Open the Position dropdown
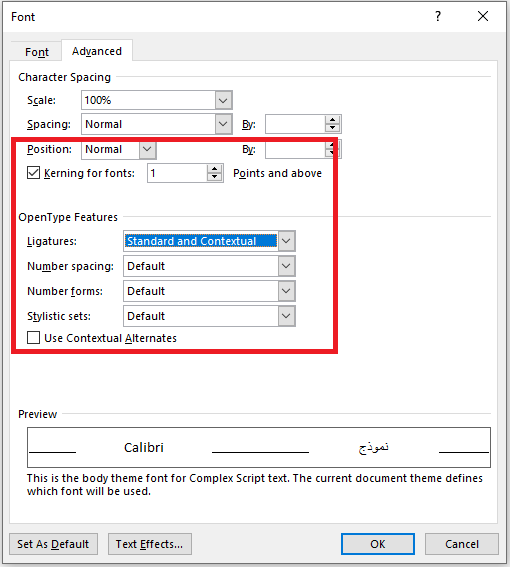The width and height of the screenshot is (510, 567). pos(147,149)
